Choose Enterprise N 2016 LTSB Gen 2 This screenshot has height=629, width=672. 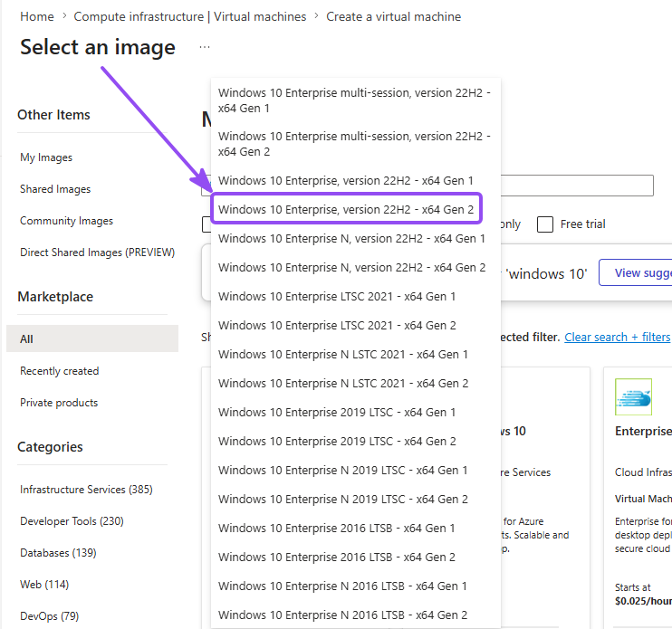tap(355, 615)
